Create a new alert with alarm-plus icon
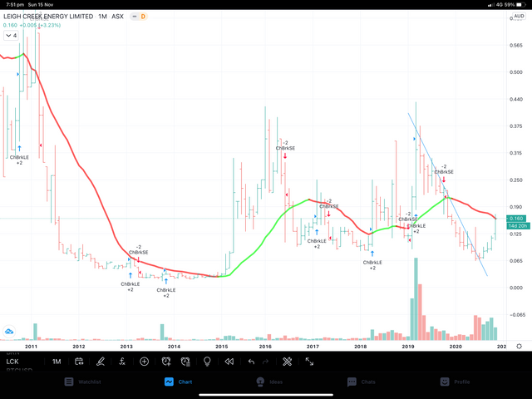532x399 pixels. click(166, 362)
